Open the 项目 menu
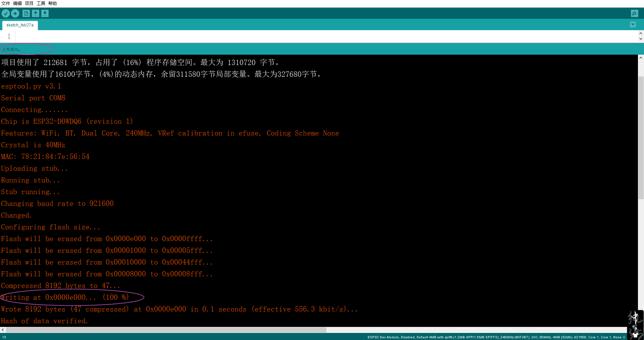 click(x=29, y=3)
